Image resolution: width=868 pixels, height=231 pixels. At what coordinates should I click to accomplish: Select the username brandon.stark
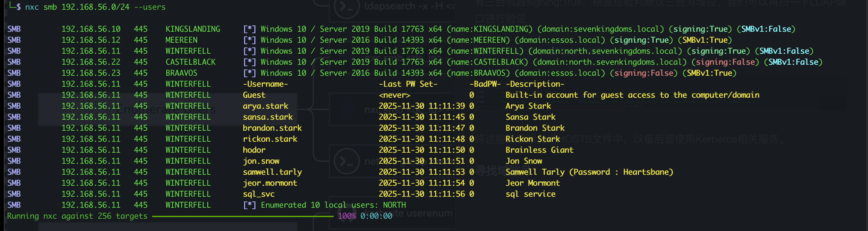point(272,128)
